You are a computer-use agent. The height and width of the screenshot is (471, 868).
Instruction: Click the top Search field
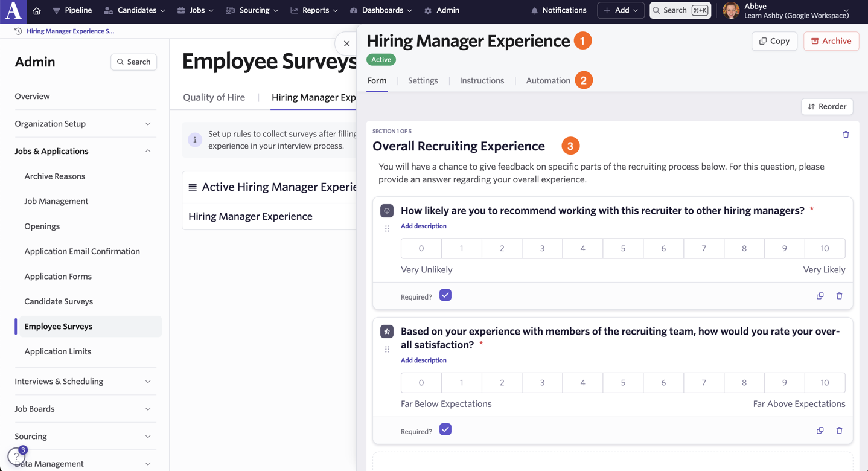[680, 10]
